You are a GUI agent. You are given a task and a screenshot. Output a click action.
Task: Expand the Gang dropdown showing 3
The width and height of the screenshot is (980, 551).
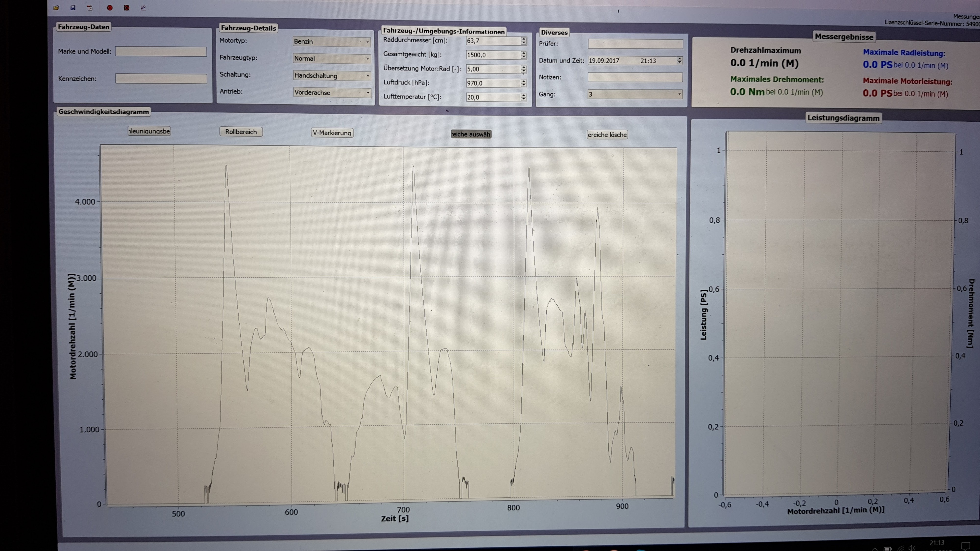[x=635, y=94]
